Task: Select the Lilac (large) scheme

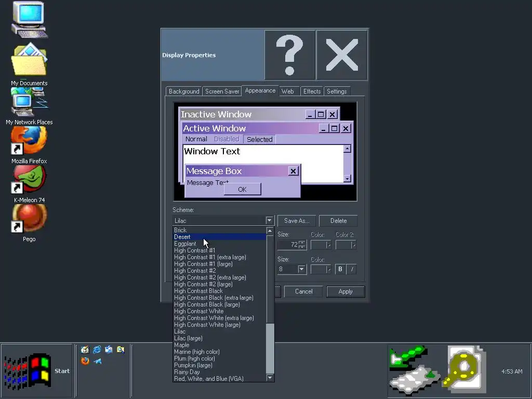Action: (220, 338)
